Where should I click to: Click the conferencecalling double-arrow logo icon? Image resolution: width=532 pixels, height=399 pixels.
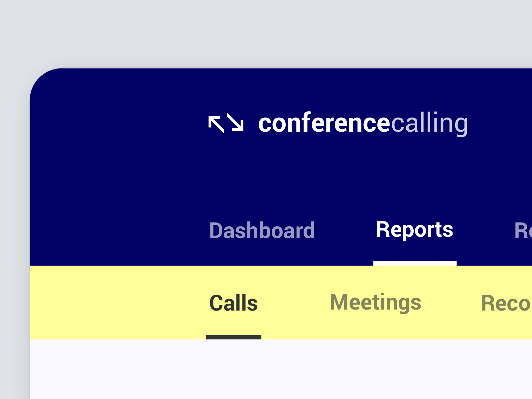pos(226,123)
